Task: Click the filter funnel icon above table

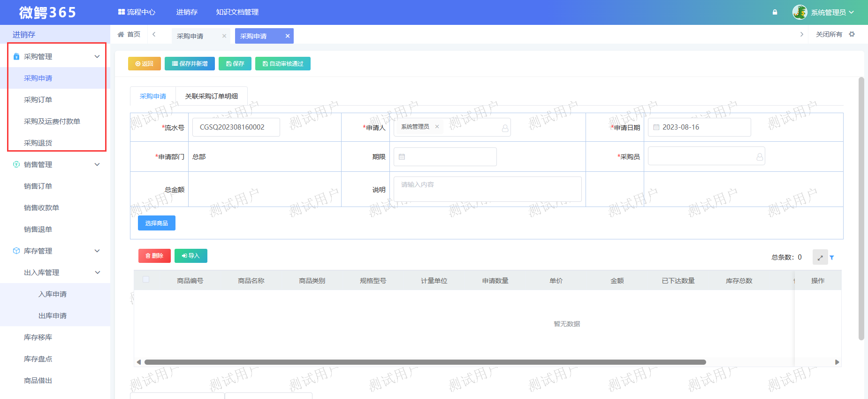Action: (x=832, y=258)
